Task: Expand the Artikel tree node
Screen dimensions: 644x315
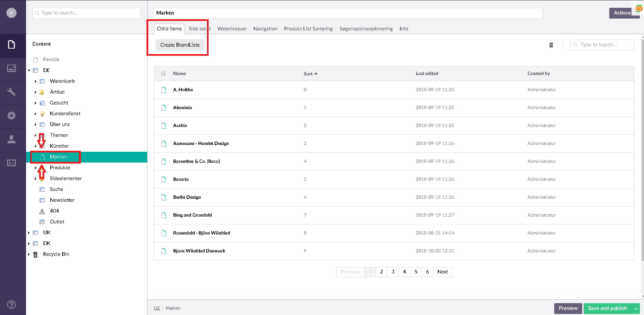Action: click(x=35, y=92)
